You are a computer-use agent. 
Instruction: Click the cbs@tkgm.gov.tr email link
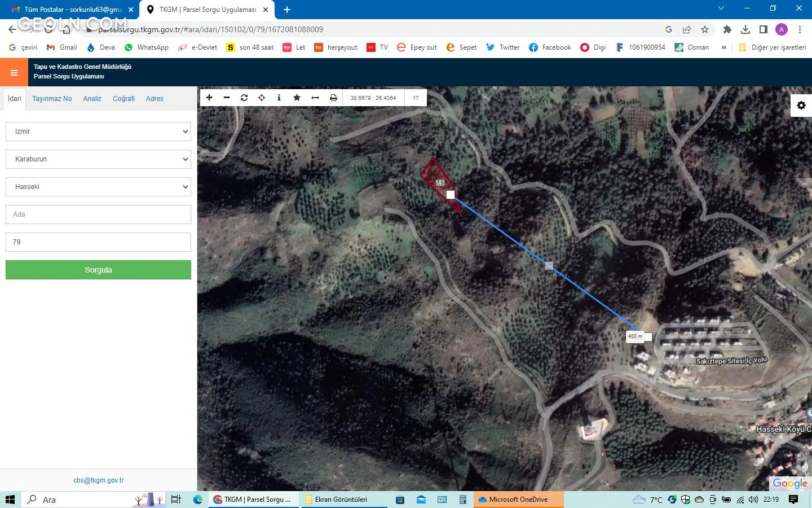98,480
